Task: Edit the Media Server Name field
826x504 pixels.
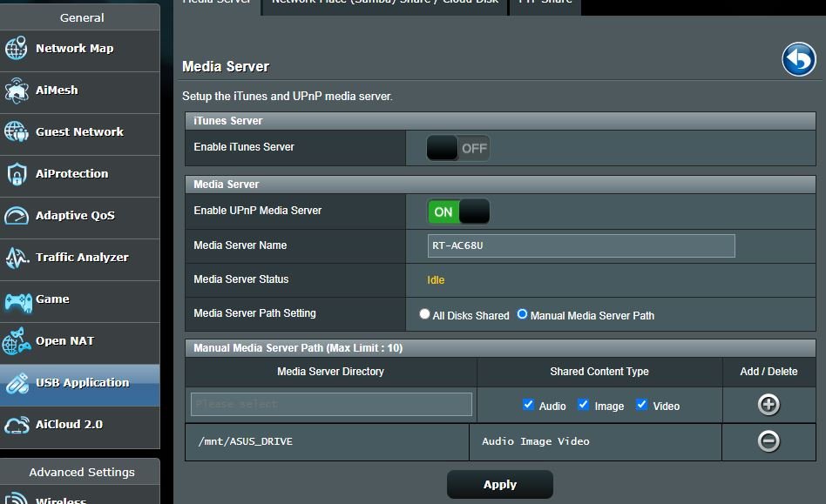Action: coord(581,245)
